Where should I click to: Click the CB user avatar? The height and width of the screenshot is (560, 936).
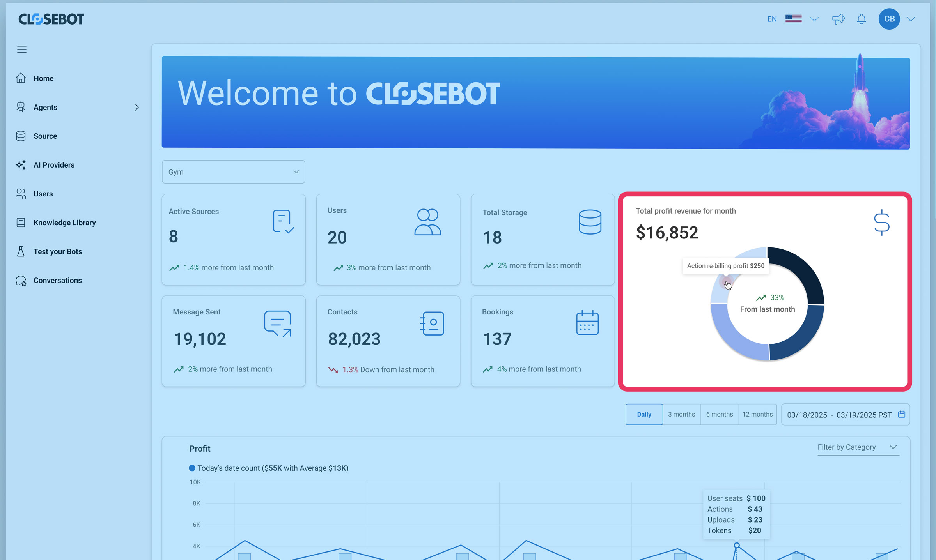tap(889, 19)
